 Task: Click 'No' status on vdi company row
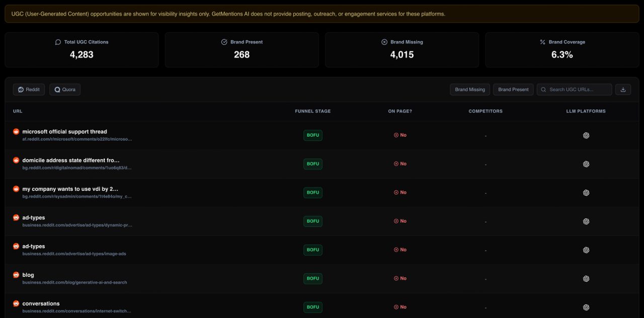pyautogui.click(x=400, y=193)
